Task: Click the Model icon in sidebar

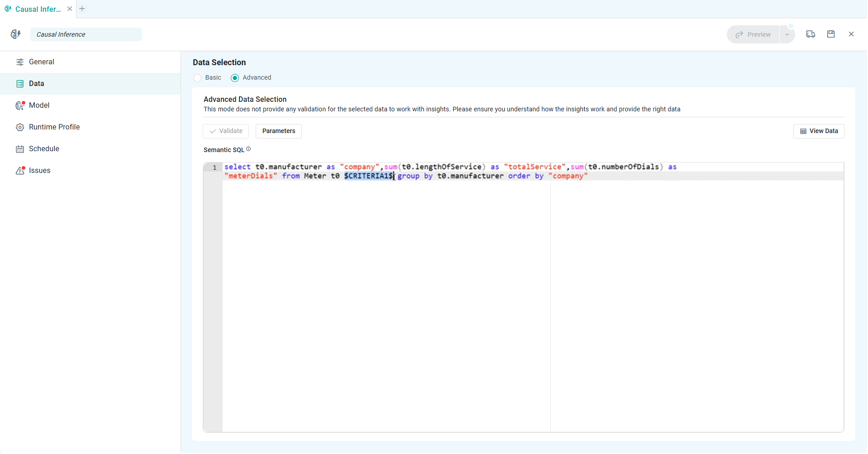Action: tap(20, 105)
